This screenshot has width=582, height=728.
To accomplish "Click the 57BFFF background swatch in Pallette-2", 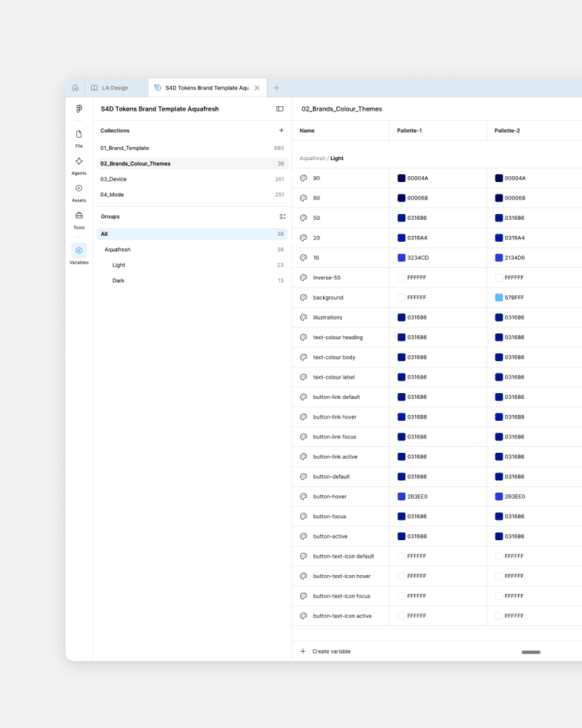I will tap(499, 298).
